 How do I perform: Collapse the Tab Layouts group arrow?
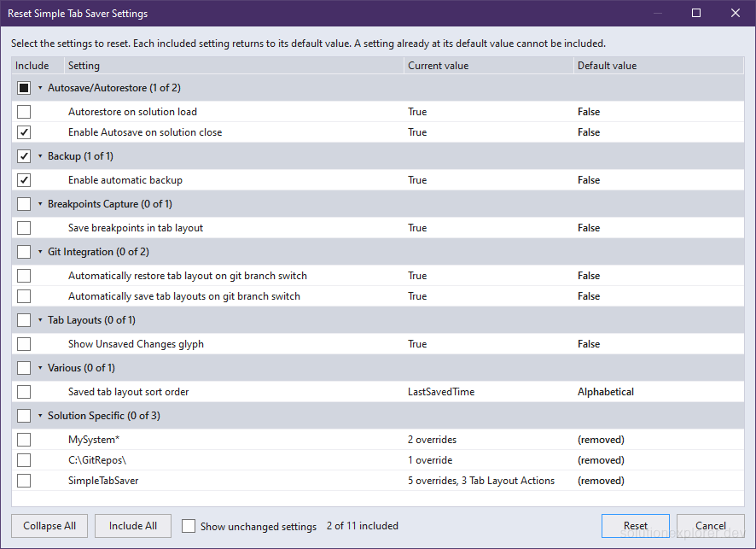(40, 320)
